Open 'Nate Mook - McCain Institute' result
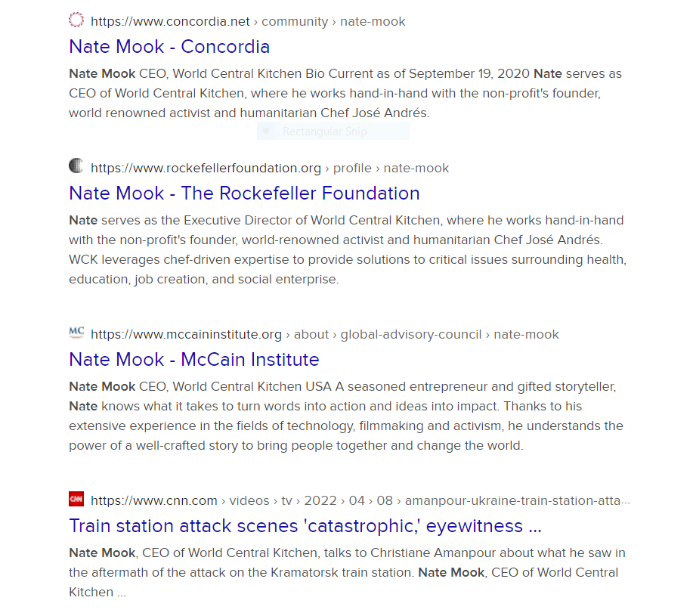Viewport: 693px width, 616px height. pos(194,360)
